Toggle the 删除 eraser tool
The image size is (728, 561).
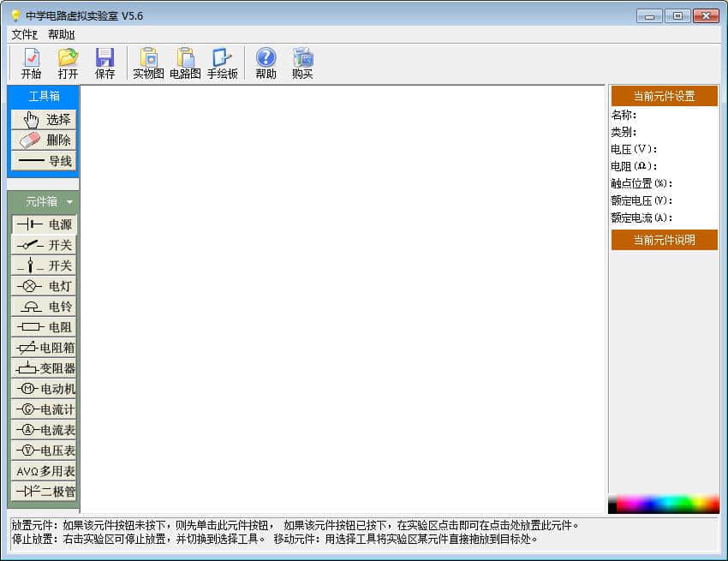click(44, 140)
